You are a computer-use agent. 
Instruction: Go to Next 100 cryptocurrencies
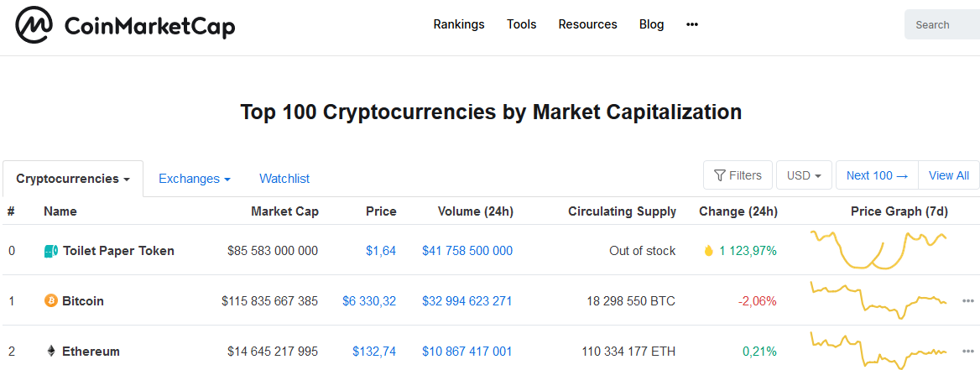point(877,175)
